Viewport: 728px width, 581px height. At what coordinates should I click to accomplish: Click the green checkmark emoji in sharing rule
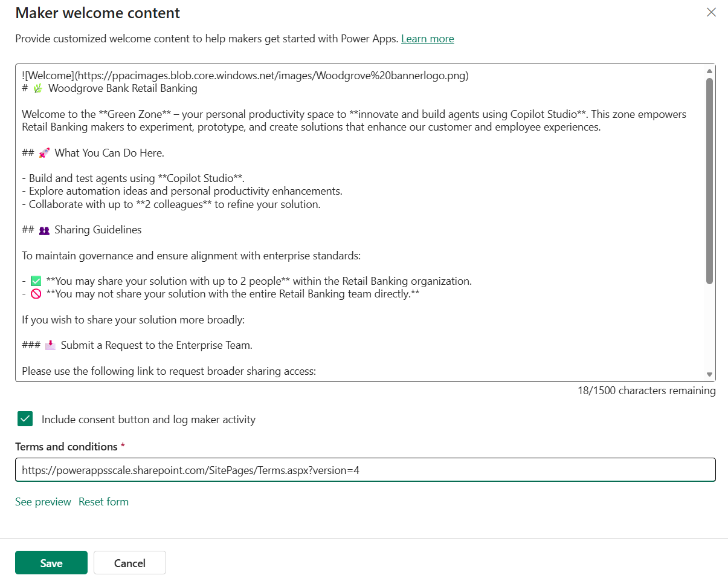point(36,281)
